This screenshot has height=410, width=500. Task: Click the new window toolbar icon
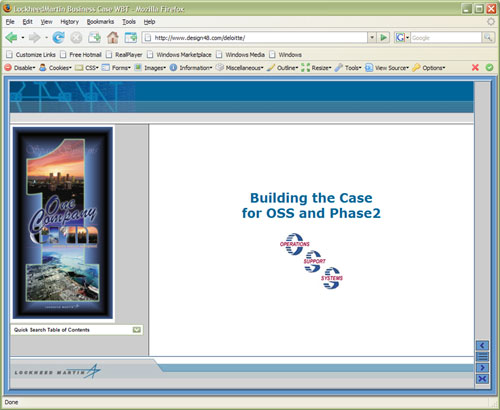[x=131, y=38]
